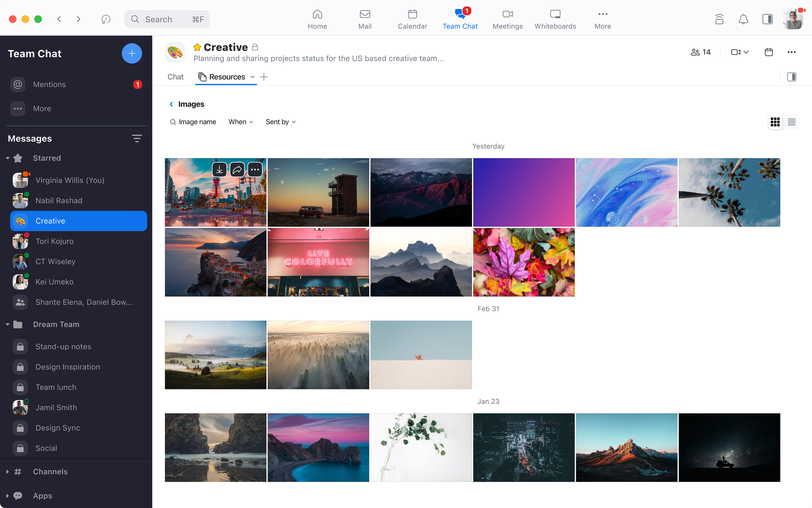
Task: Expand the Channels section
Action: pos(7,471)
